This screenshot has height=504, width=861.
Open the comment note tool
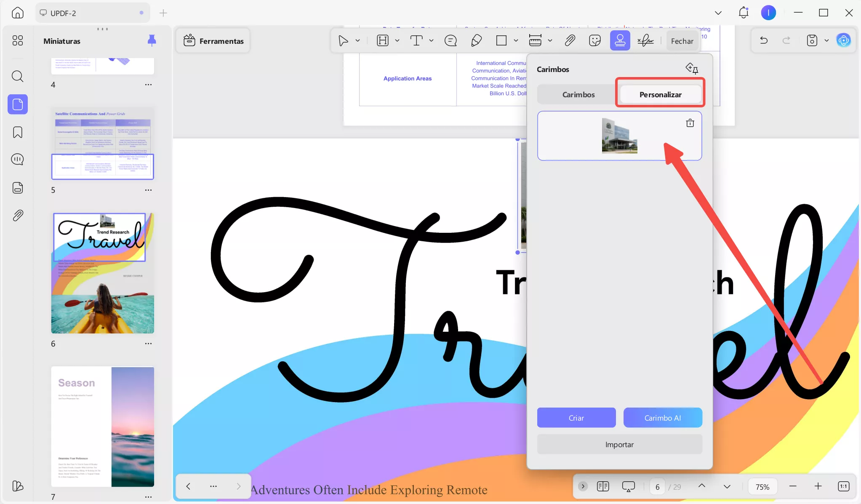coord(450,41)
